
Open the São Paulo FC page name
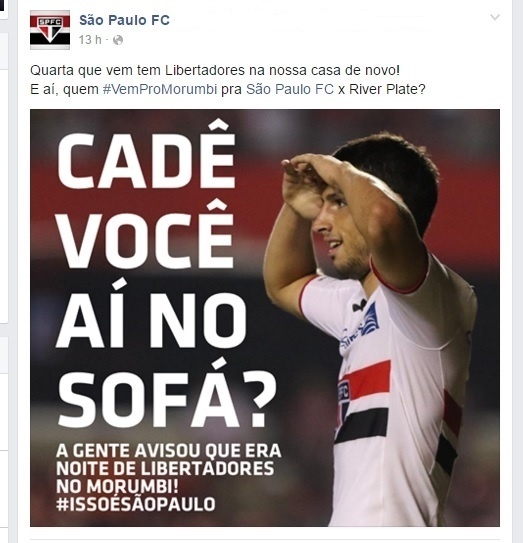pos(124,20)
